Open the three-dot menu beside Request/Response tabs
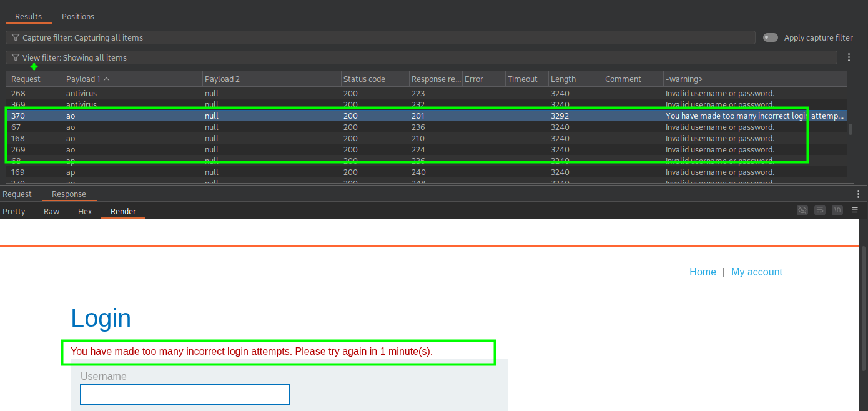The height and width of the screenshot is (411, 868). pyautogui.click(x=858, y=194)
